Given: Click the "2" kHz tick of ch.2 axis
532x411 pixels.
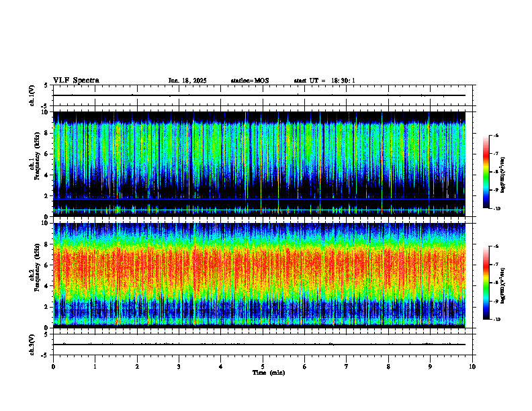Looking at the screenshot, I should tap(47, 307).
